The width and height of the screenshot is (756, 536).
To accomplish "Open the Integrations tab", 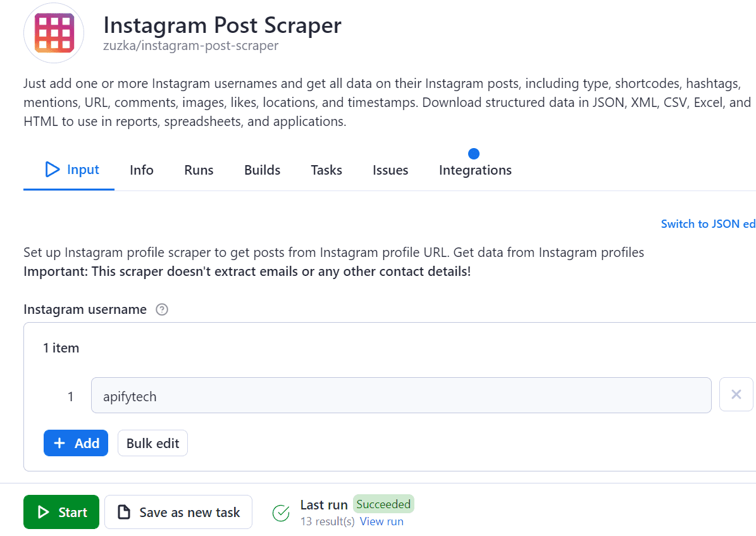I will tap(474, 170).
